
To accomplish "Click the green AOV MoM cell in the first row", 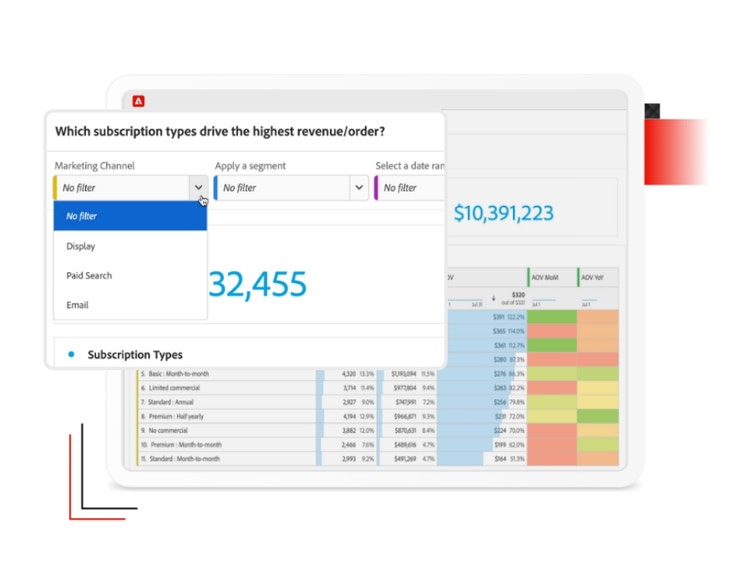I will click(x=551, y=317).
